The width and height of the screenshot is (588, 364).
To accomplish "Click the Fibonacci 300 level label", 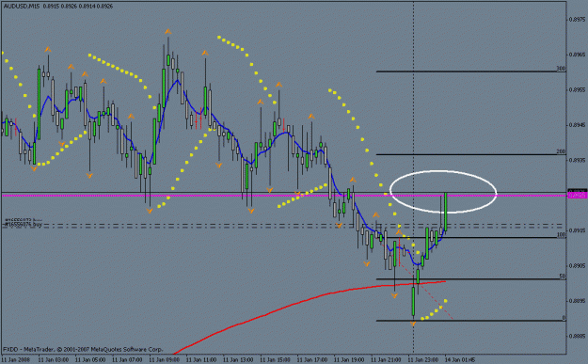I will point(561,69).
